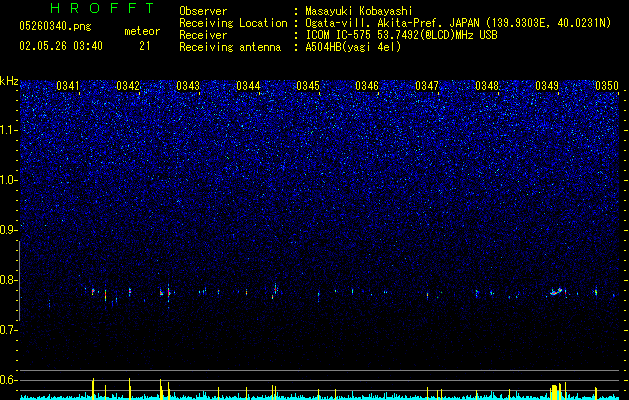
Task: Click the 0343 time marker
Action: pyautogui.click(x=188, y=86)
